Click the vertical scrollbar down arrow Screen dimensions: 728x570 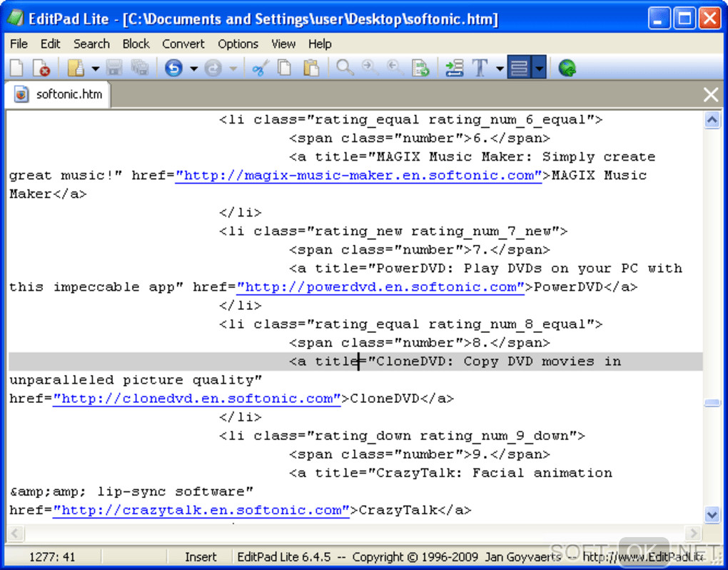(x=712, y=514)
